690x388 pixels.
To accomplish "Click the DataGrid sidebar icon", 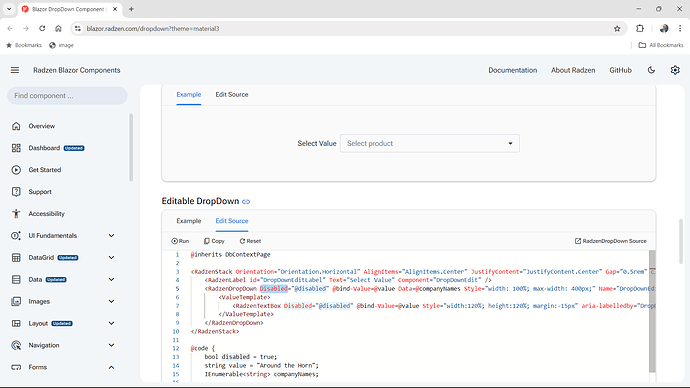I will click(16, 258).
